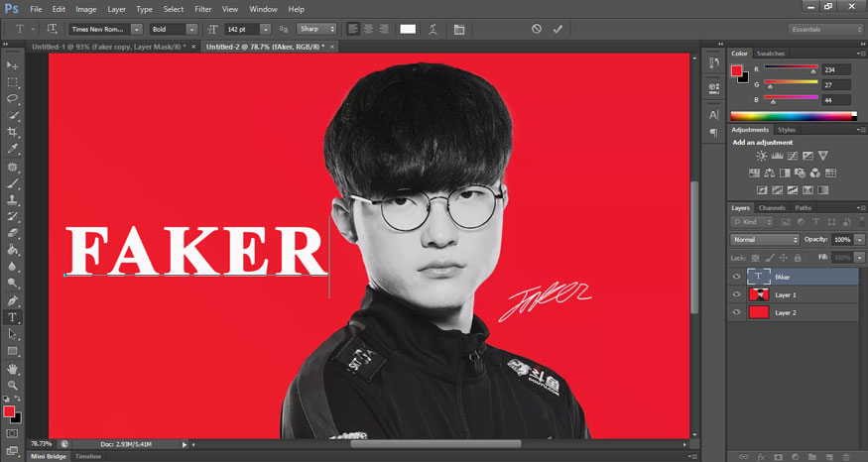Click the R channel slider
This screenshot has width=868, height=462.
[x=791, y=68]
